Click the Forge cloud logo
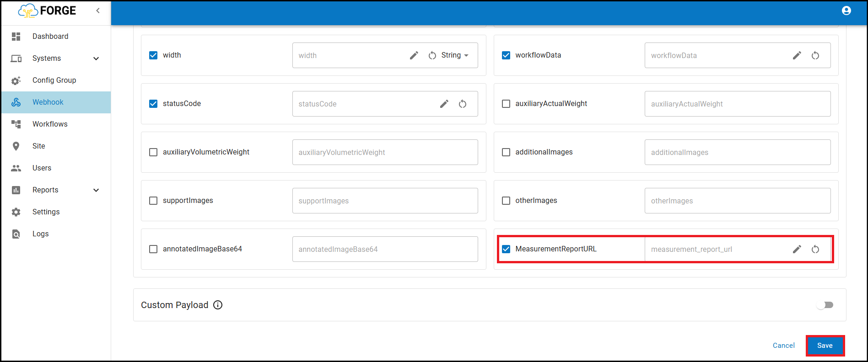Image resolution: width=868 pixels, height=362 pixels. pos(27,11)
